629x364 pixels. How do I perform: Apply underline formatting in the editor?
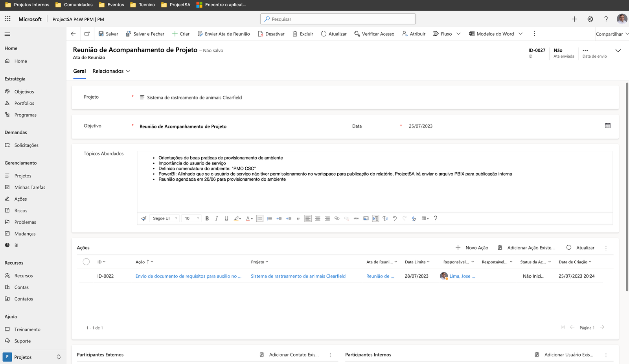(226, 218)
